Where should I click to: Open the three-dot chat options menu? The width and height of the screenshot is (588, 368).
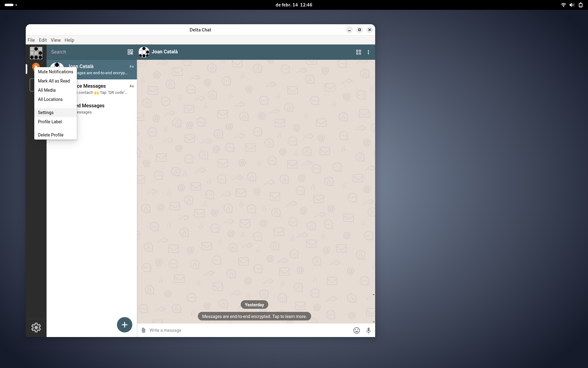[x=368, y=52]
